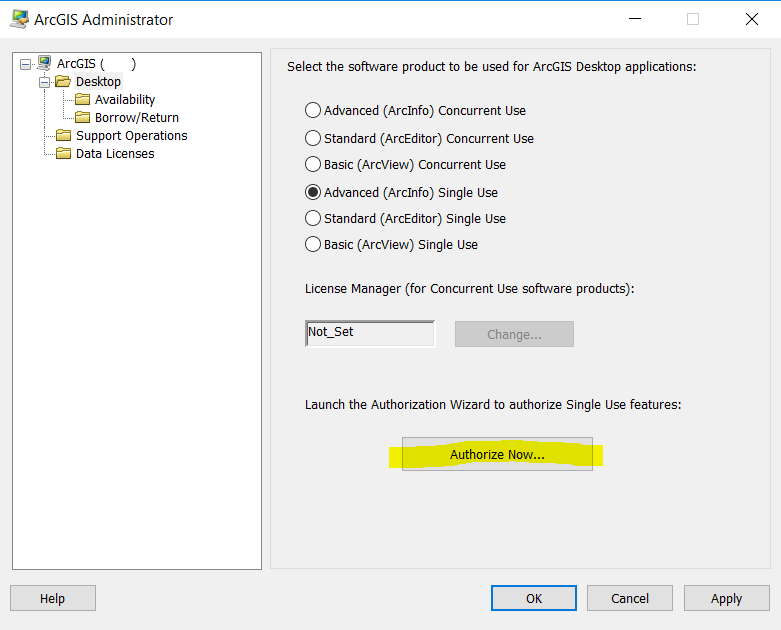Open the Data Licenses tree label
781x630 pixels.
click(x=115, y=153)
